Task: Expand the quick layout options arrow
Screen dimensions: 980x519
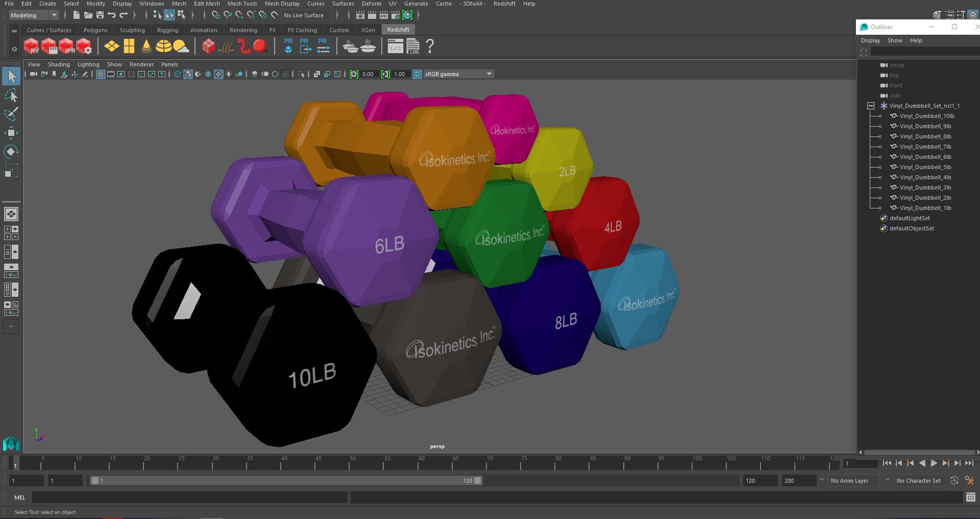Action: click(11, 326)
